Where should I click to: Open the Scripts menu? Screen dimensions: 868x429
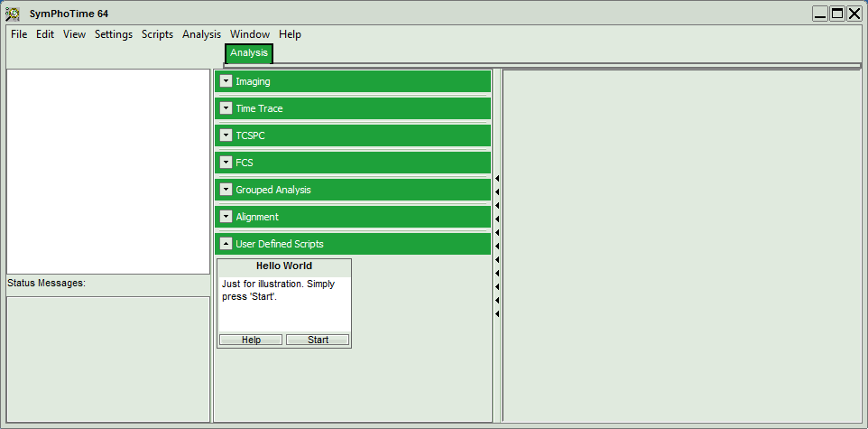tap(157, 34)
